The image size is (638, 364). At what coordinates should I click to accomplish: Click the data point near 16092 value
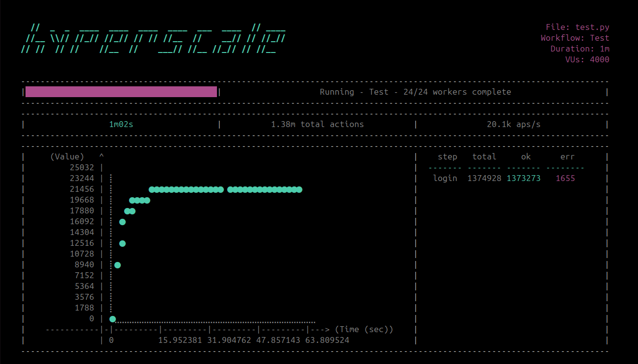pyautogui.click(x=122, y=222)
